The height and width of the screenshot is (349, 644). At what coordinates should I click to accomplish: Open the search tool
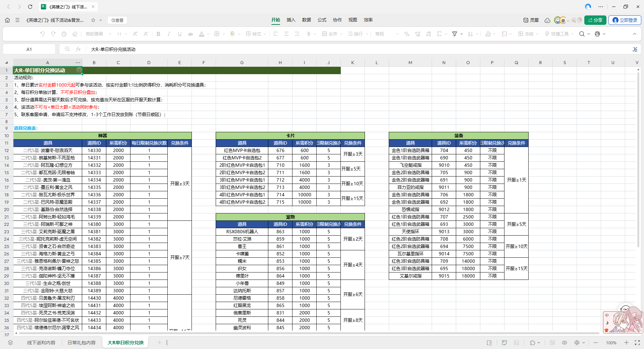coord(582,34)
